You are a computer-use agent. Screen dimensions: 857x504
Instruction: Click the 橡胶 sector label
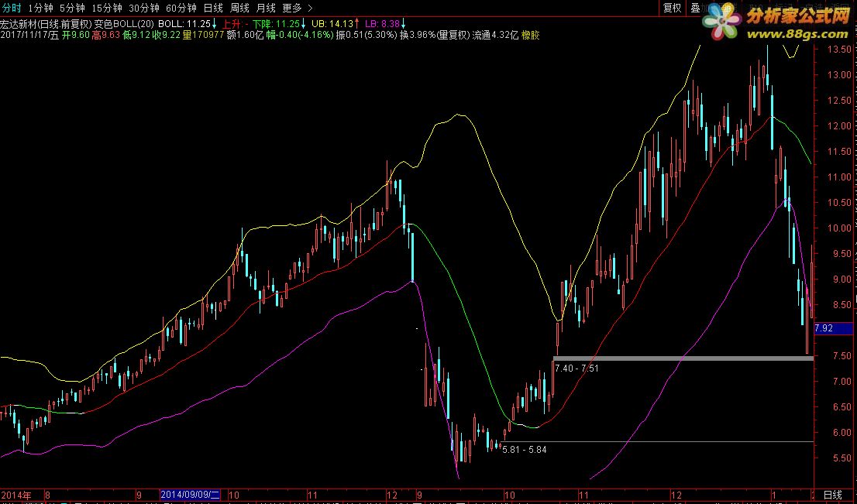(530, 35)
